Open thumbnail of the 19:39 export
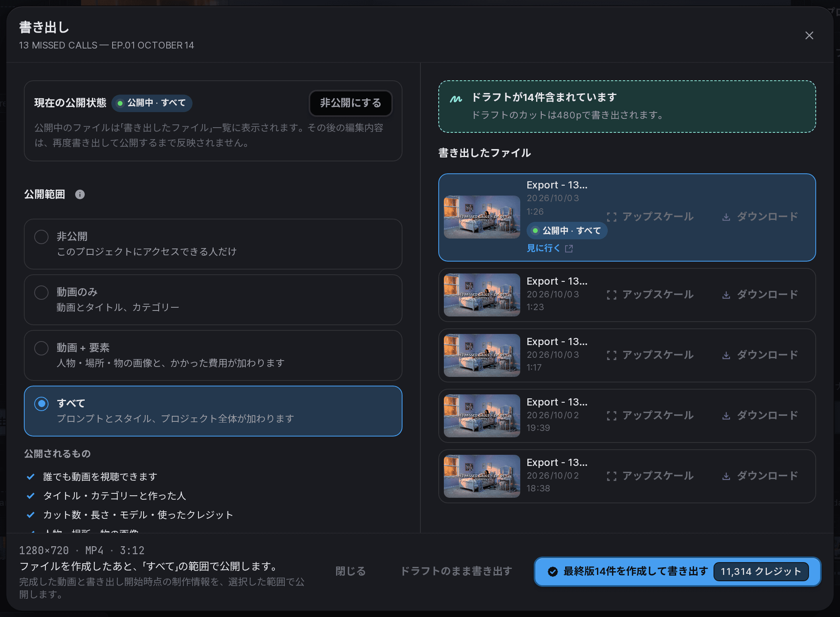The height and width of the screenshot is (617, 840). click(x=482, y=416)
